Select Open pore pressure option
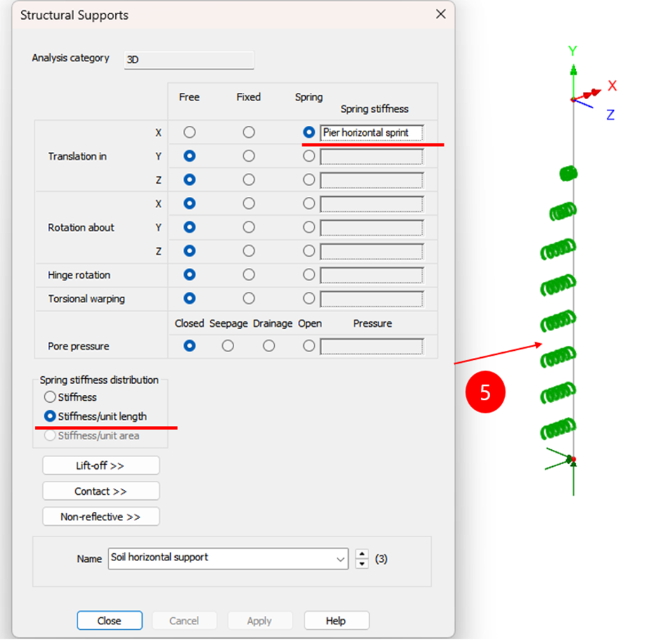Image resolution: width=661 pixels, height=644 pixels. 309,346
